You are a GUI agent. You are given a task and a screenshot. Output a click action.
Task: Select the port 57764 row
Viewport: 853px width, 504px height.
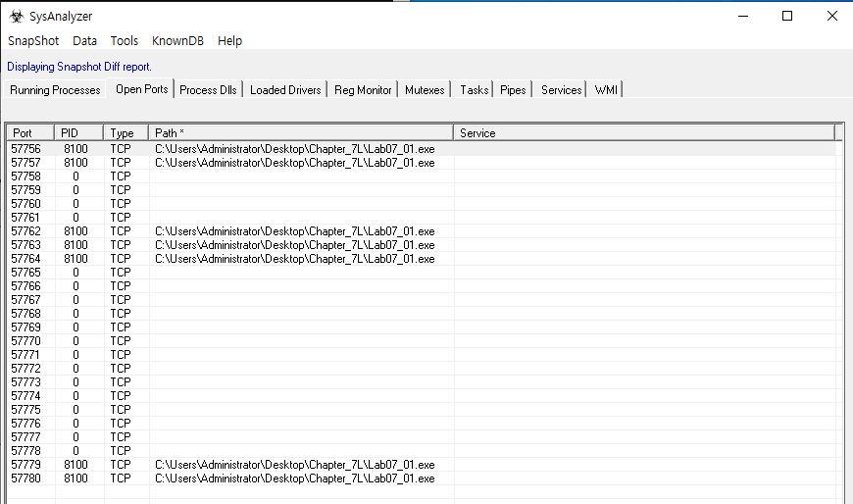pos(422,259)
